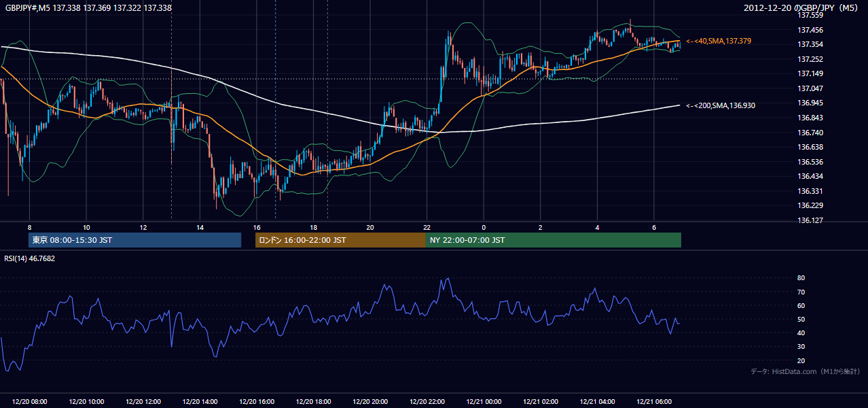Click the RSI(14) 46.7682 label

tap(29, 258)
